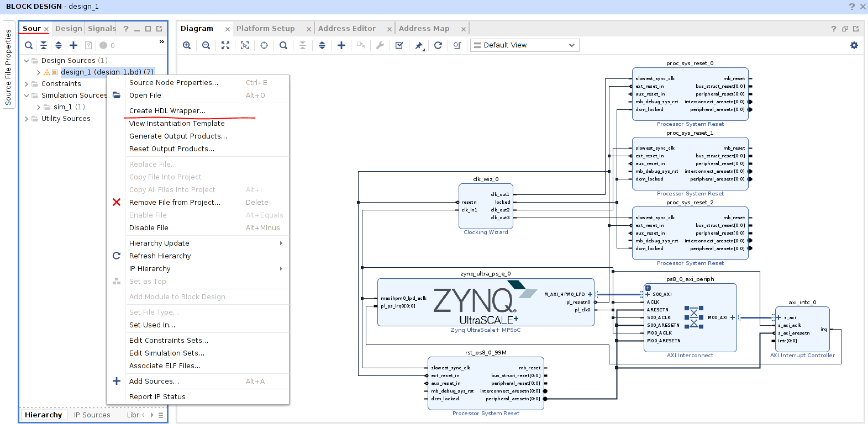This screenshot has height=424, width=868.
Task: Show more Sources toolbar options
Action: 161,42
